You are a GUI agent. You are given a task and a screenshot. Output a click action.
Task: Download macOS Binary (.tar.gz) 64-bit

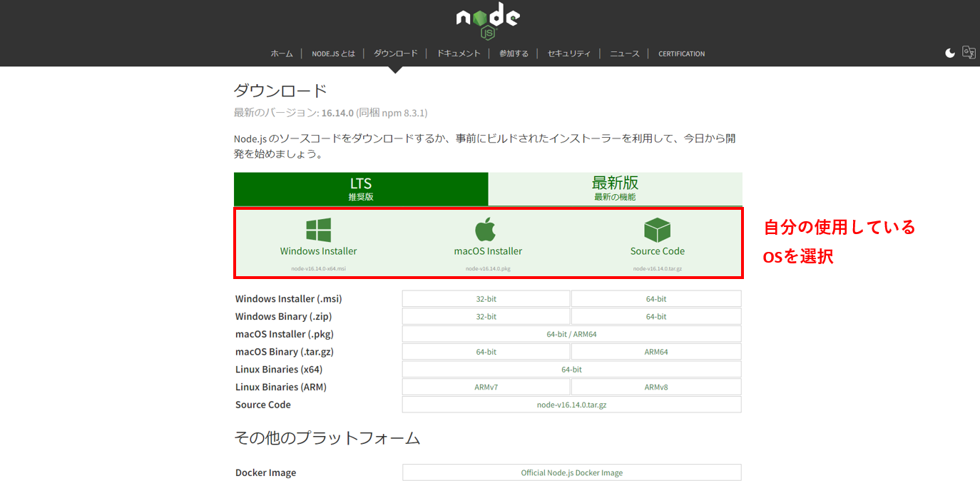click(x=486, y=352)
